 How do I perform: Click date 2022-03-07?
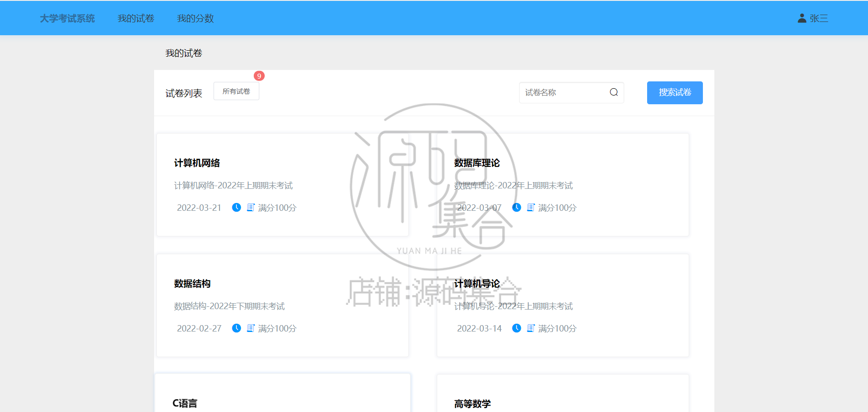pos(479,208)
